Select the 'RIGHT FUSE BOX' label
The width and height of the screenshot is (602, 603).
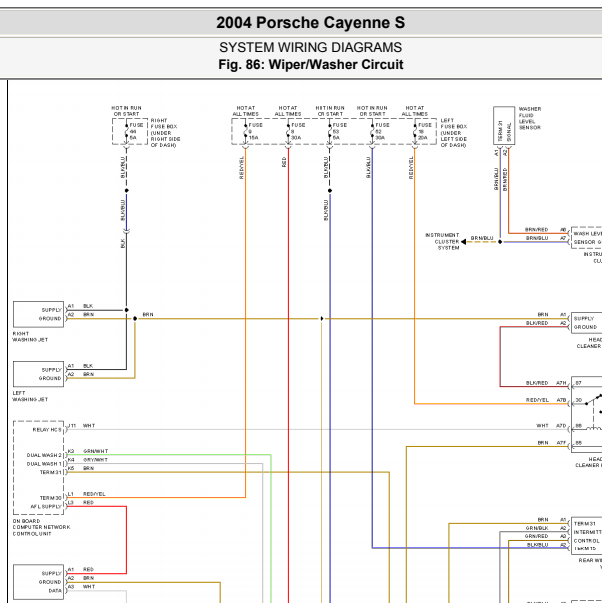[165, 133]
